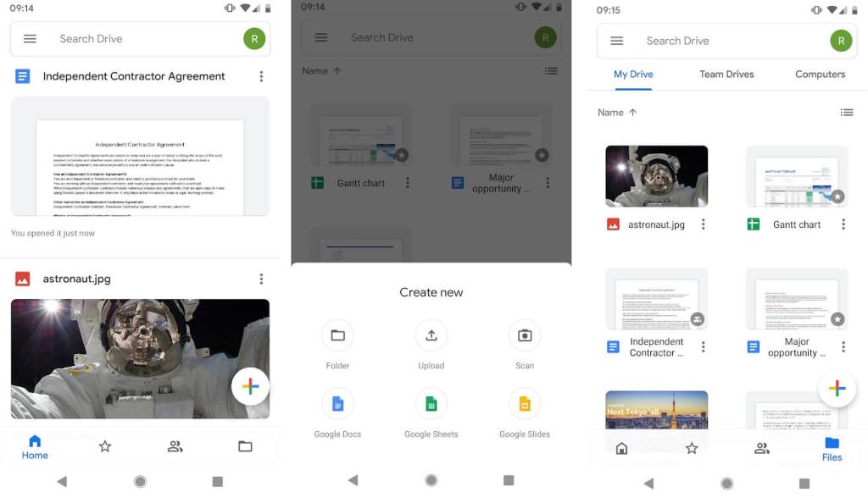Image resolution: width=868 pixels, height=498 pixels.
Task: Open more options for Gantt chart in right screen
Action: click(x=843, y=224)
